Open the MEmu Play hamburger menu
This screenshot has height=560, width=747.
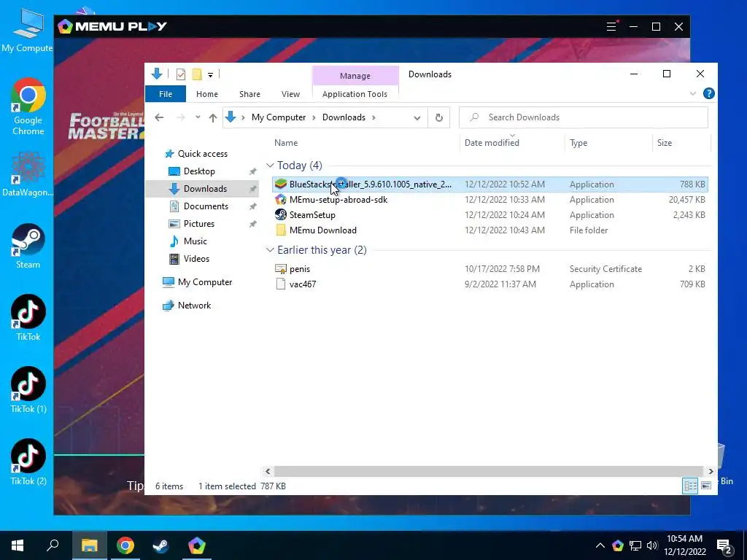(611, 27)
